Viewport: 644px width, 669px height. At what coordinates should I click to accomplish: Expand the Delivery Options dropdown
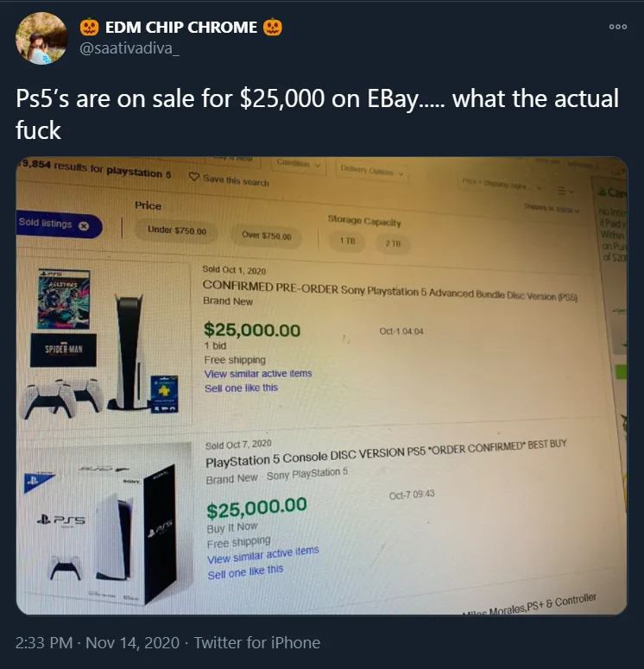click(371, 171)
